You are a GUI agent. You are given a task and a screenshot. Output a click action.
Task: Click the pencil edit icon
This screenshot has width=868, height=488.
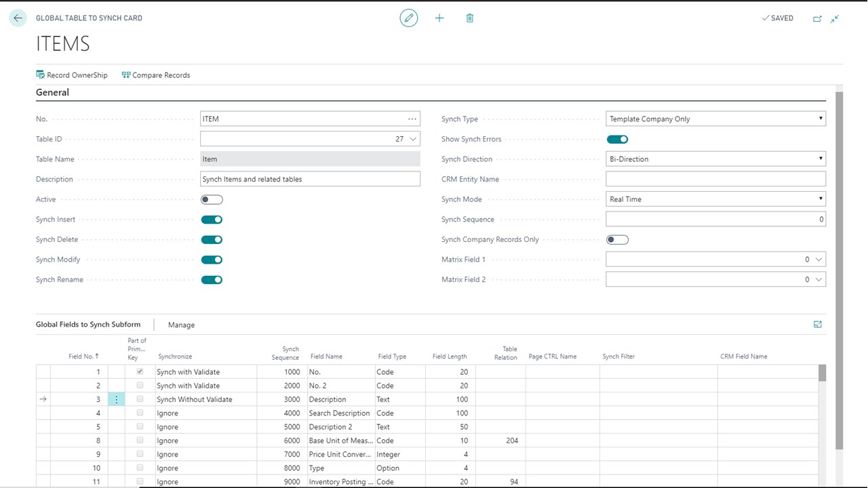pos(409,18)
